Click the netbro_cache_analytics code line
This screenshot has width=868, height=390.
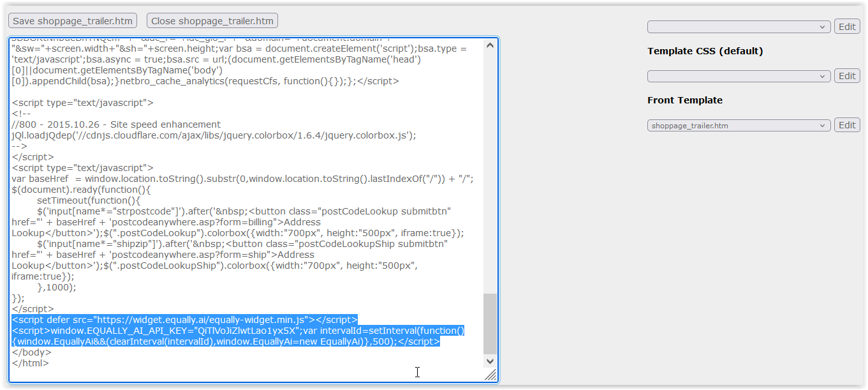coord(205,81)
